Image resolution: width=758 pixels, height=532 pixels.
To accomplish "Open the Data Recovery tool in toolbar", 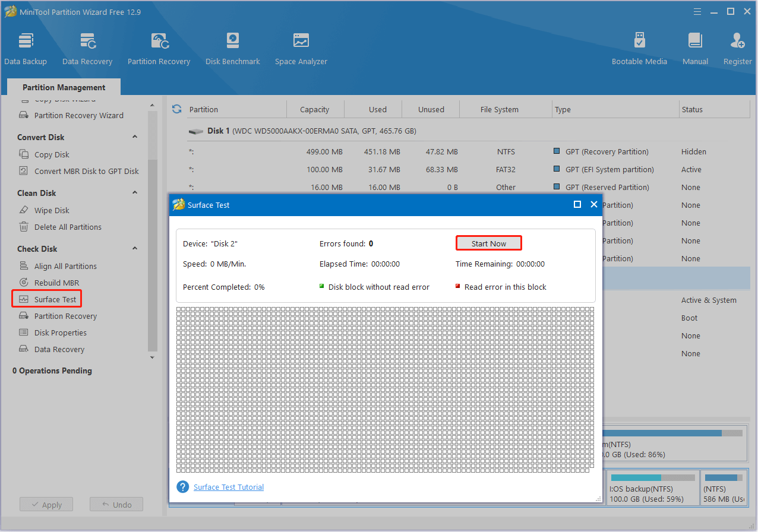I will click(x=87, y=49).
